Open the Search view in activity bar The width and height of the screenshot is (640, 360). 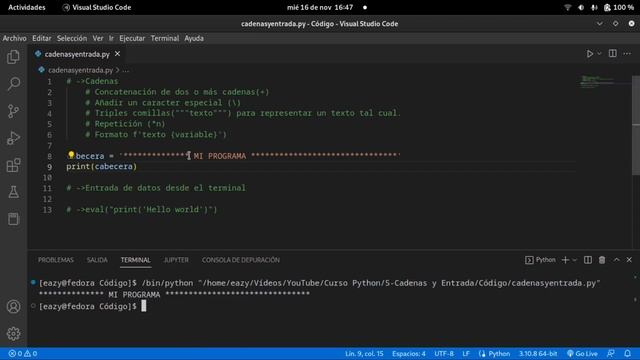(x=13, y=84)
